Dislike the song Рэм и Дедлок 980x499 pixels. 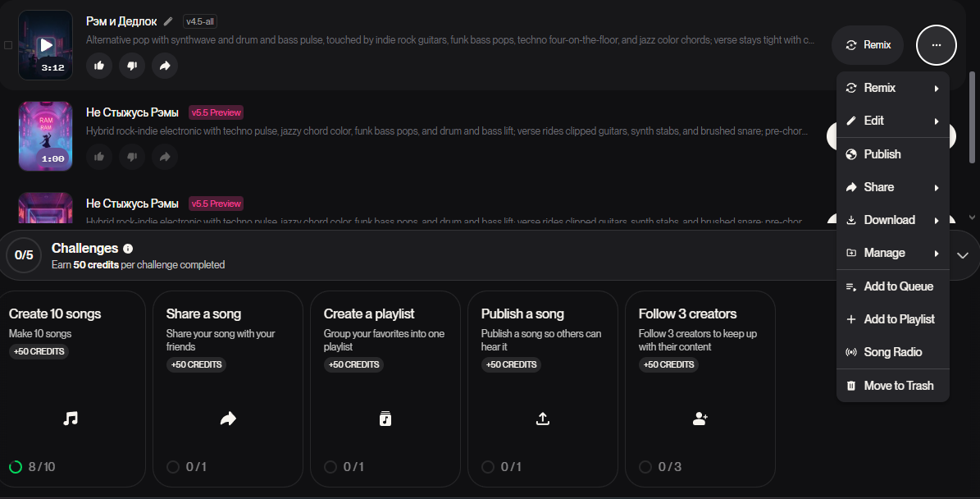[x=132, y=66]
